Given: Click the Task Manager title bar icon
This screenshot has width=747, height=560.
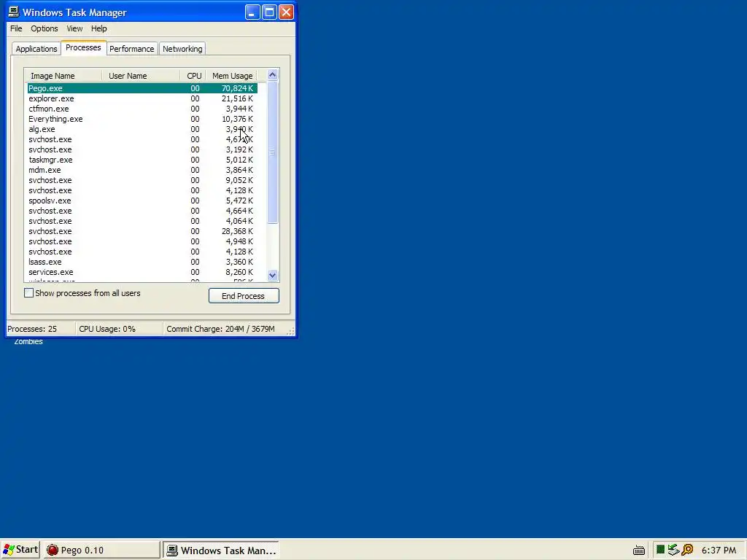Looking at the screenshot, I should click(x=14, y=12).
